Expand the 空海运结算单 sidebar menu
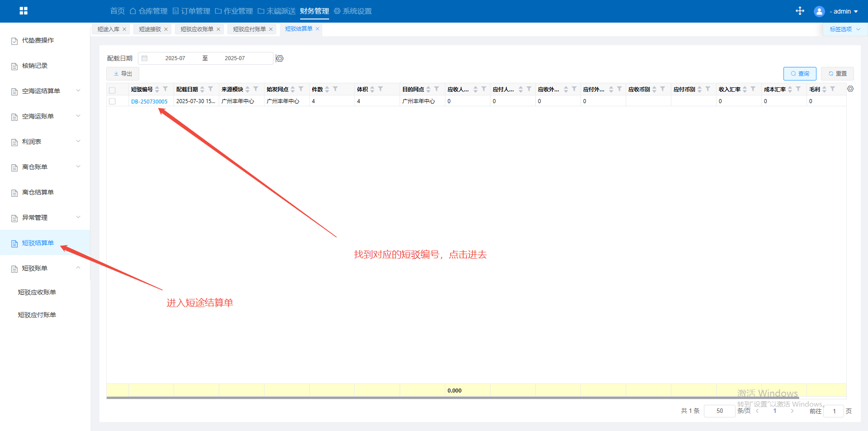The height and width of the screenshot is (431, 868). click(78, 91)
